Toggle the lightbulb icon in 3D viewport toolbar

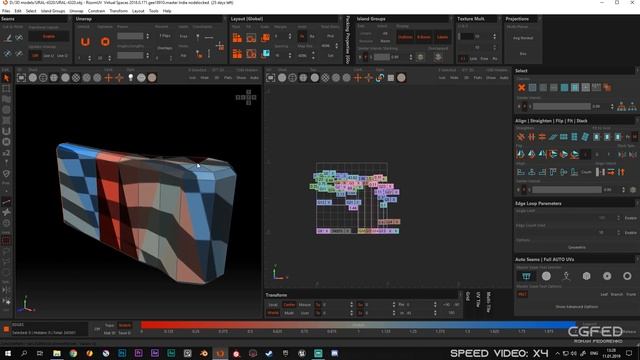pos(131,78)
